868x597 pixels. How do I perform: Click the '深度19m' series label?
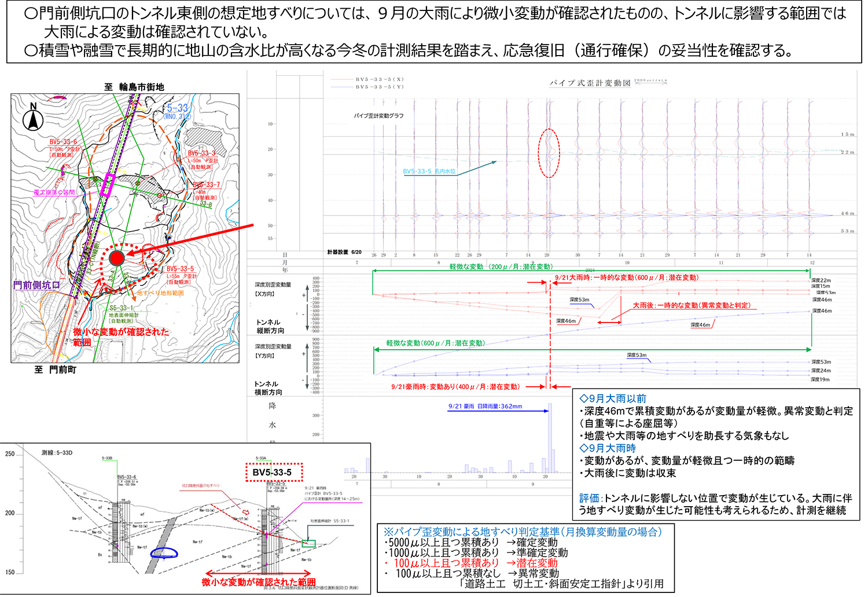click(821, 380)
